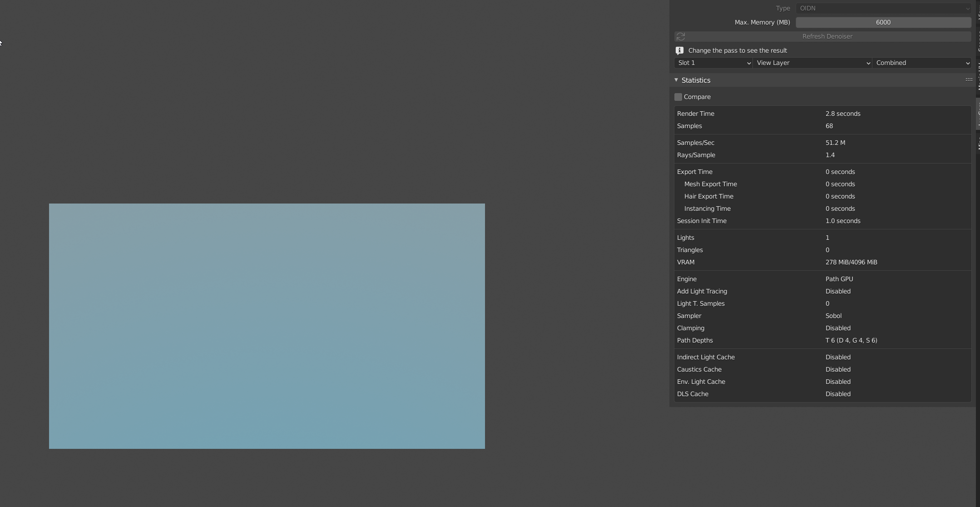Open the View Layer dropdown
The image size is (980, 507).
coord(812,63)
